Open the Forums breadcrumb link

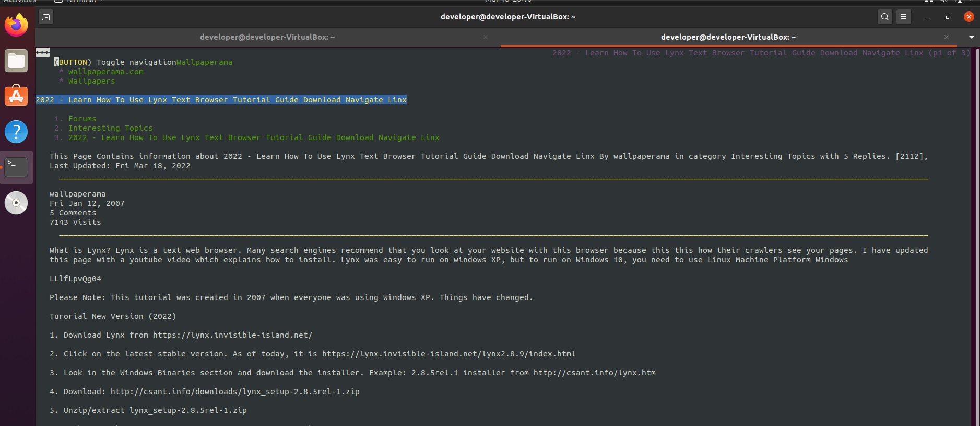(82, 119)
